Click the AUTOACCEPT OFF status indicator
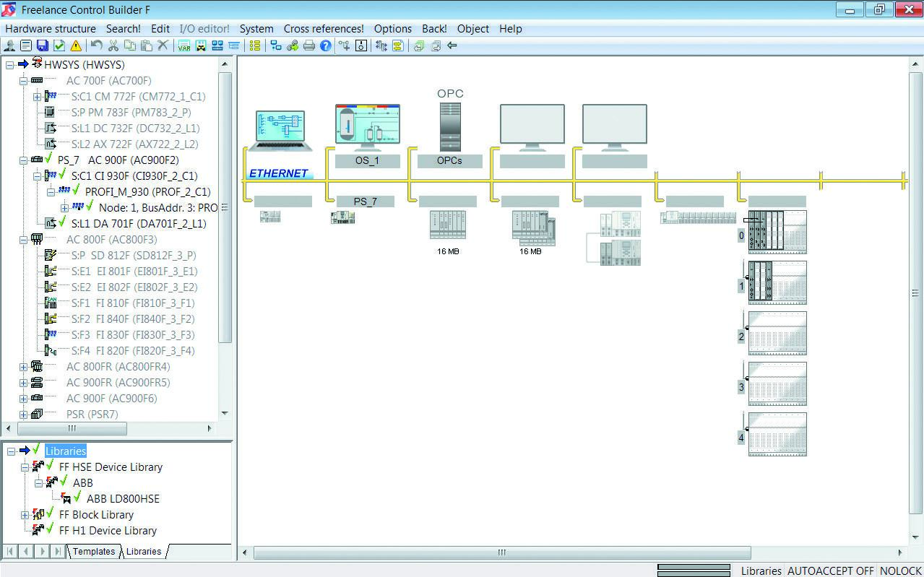The image size is (924, 577). (830, 571)
